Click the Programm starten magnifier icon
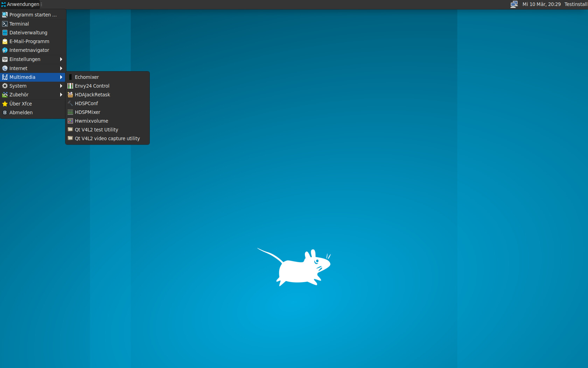The image size is (588, 368). point(5,15)
